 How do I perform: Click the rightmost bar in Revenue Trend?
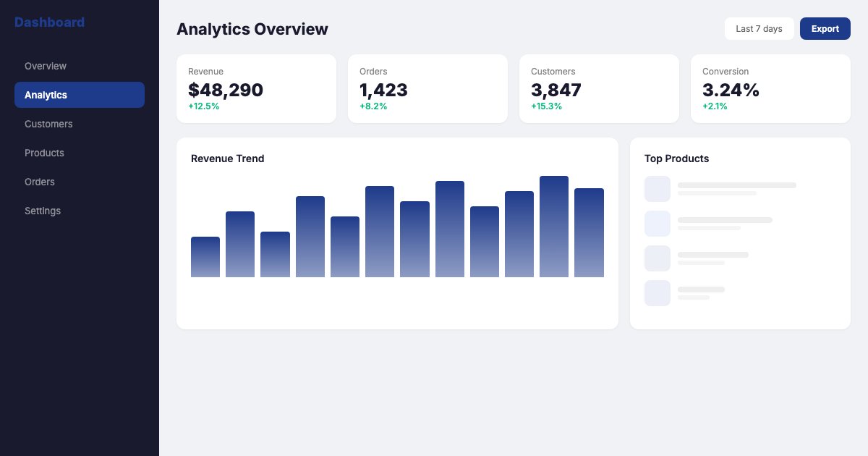(589, 233)
